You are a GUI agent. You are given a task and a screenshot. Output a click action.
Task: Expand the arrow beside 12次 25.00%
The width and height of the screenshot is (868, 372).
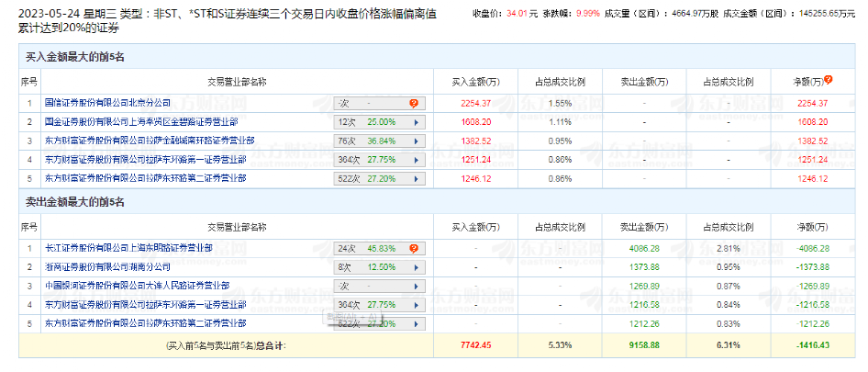(416, 122)
